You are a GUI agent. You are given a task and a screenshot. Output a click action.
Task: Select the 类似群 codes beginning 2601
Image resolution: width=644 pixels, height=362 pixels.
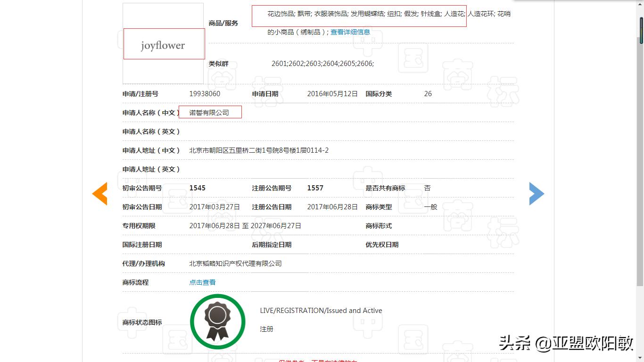(x=323, y=63)
